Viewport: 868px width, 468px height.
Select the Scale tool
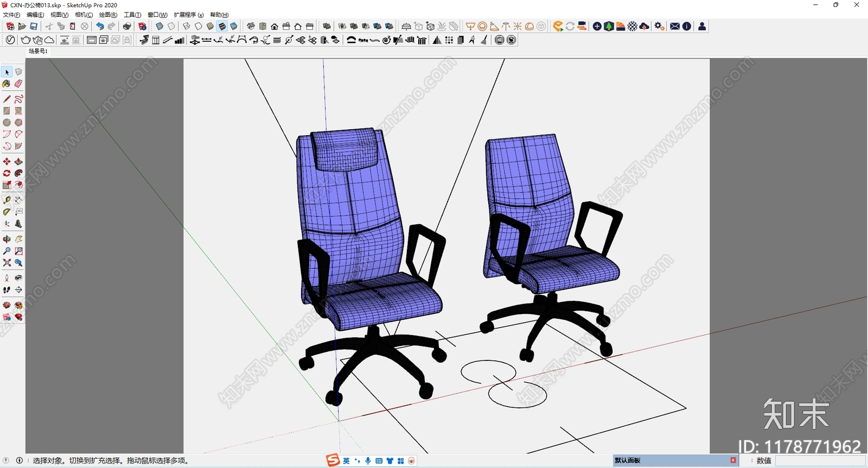[7, 185]
